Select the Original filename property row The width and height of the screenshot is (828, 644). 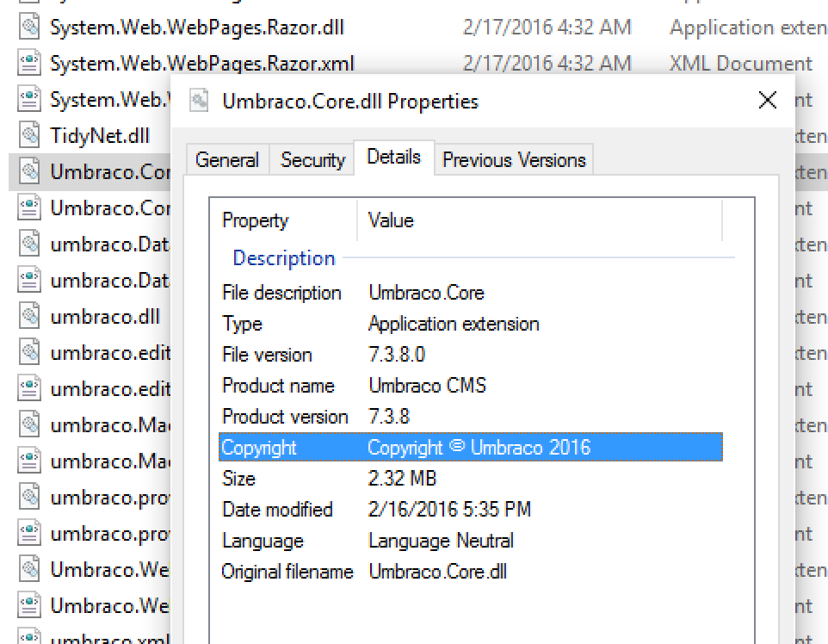(471, 572)
